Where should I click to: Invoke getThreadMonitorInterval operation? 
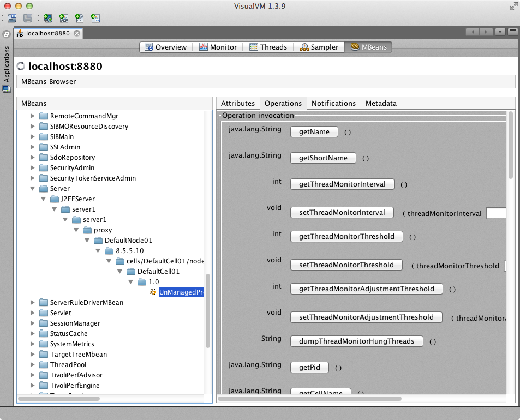point(342,184)
